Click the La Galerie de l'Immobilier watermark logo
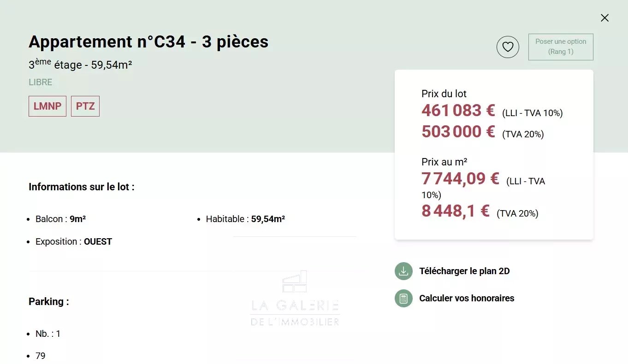This screenshot has width=628, height=364. 295,298
